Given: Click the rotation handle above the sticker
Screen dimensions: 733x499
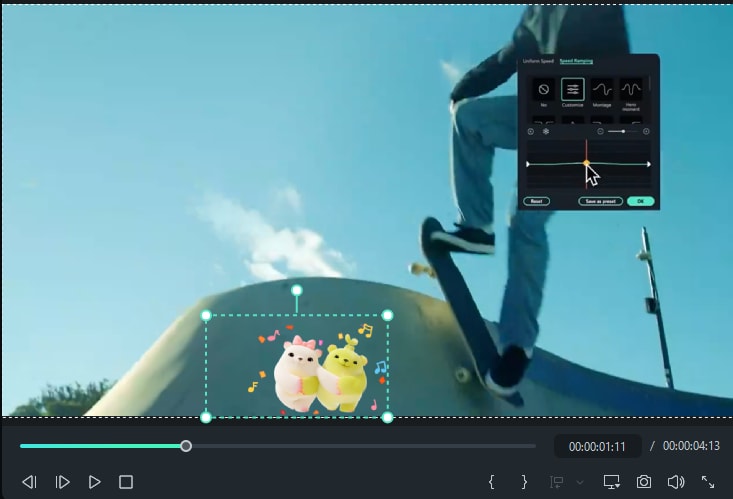Looking at the screenshot, I should click(296, 290).
